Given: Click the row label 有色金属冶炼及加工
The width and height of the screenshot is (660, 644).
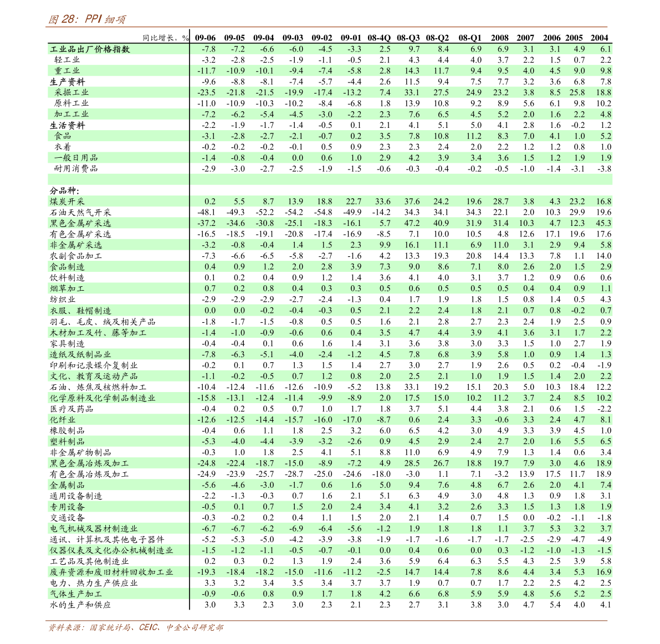Looking at the screenshot, I should pos(89,475).
